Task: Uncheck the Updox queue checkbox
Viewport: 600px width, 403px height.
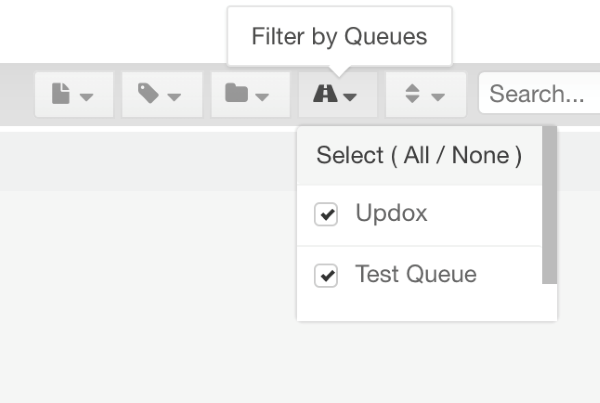Action: coord(326,215)
